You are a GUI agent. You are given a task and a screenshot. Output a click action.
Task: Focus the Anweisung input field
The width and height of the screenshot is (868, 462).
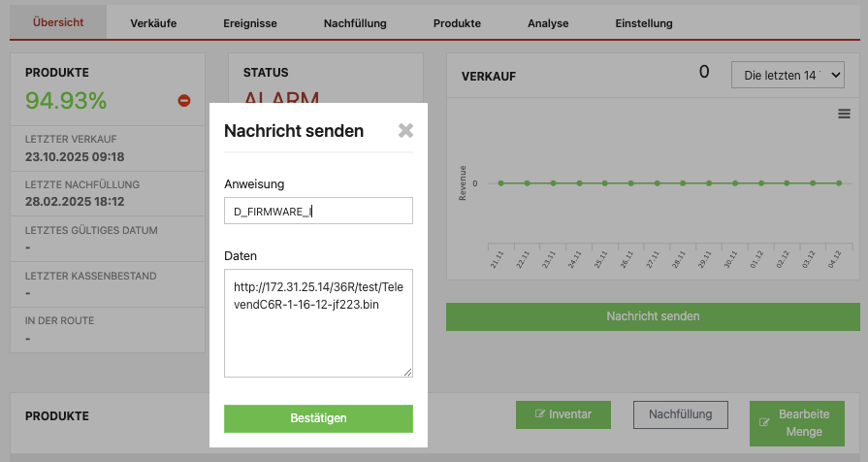pos(318,211)
